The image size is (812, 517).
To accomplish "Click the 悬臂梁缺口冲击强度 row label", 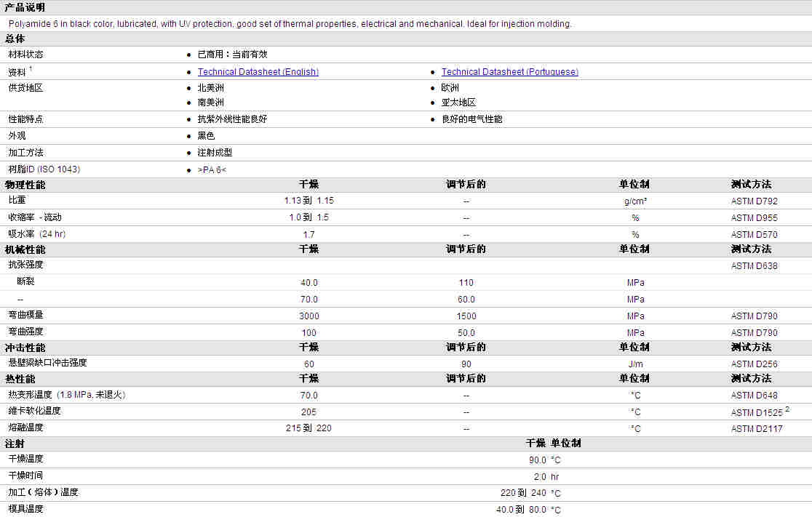I will point(47,363).
